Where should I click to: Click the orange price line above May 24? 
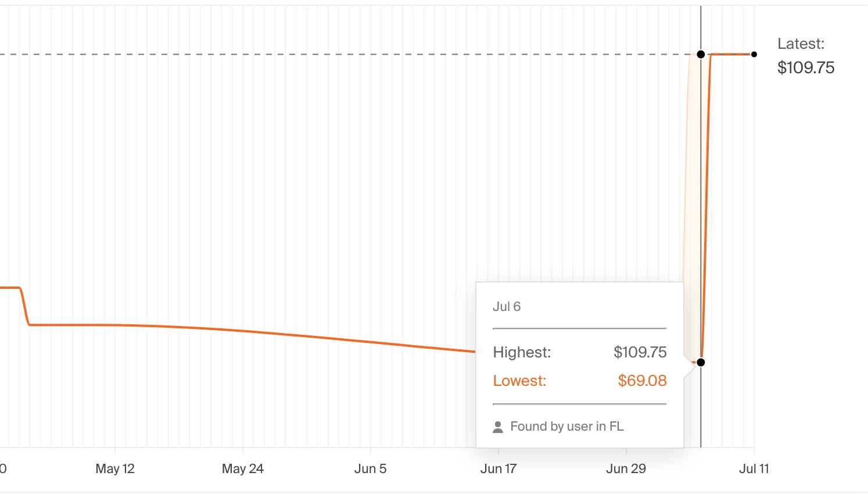click(243, 331)
